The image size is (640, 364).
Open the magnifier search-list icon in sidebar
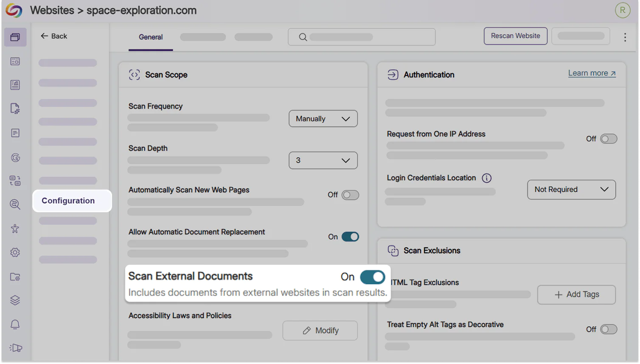15,204
